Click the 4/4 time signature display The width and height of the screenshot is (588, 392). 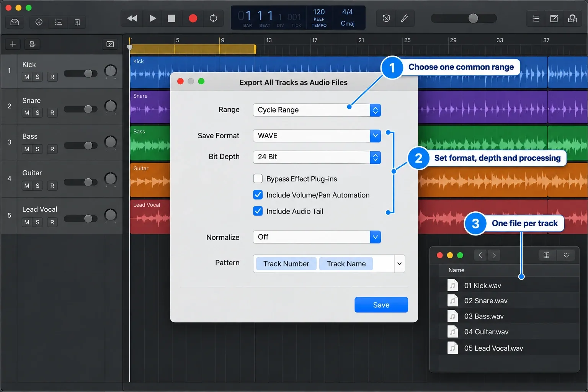point(348,12)
